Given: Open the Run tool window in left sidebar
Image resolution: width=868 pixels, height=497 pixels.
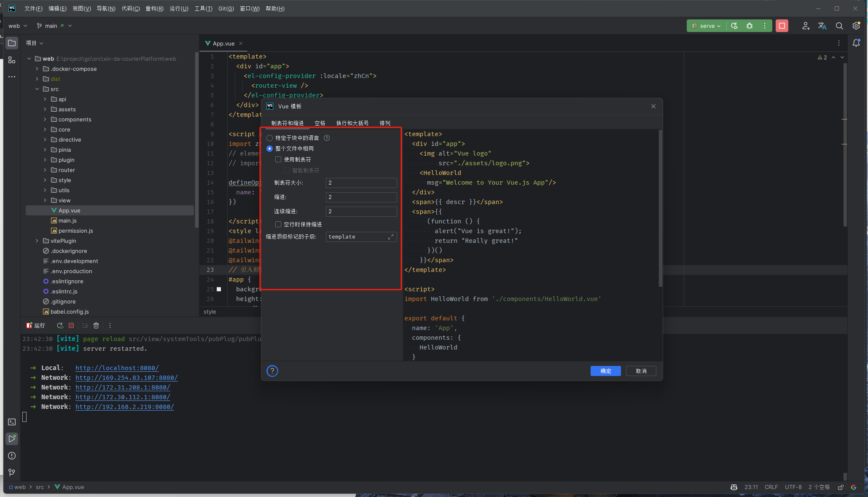Looking at the screenshot, I should tap(12, 439).
